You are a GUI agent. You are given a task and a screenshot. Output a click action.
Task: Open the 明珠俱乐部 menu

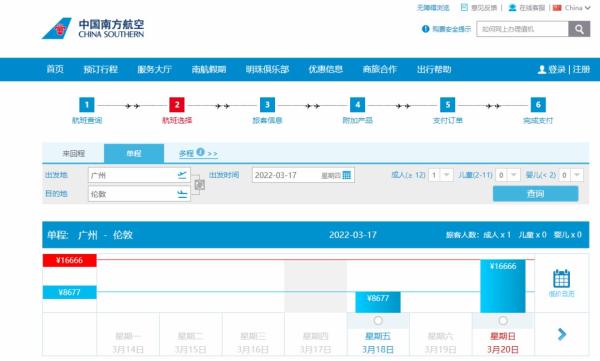pyautogui.click(x=267, y=69)
